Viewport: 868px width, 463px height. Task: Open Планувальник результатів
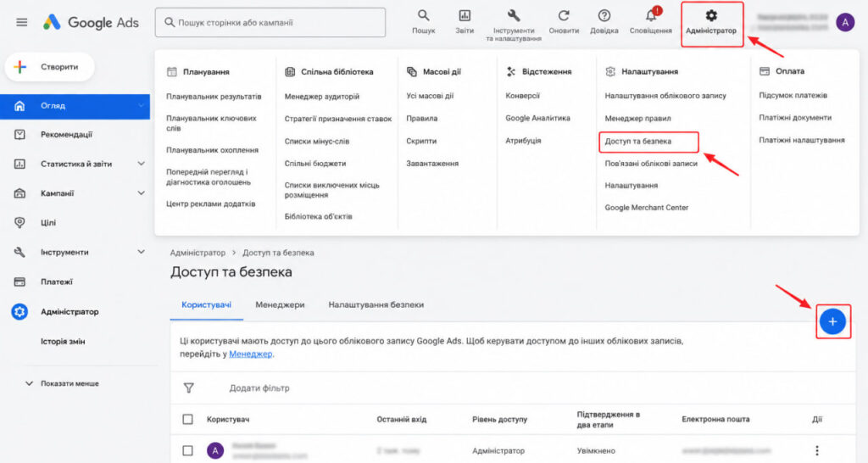coord(214,97)
